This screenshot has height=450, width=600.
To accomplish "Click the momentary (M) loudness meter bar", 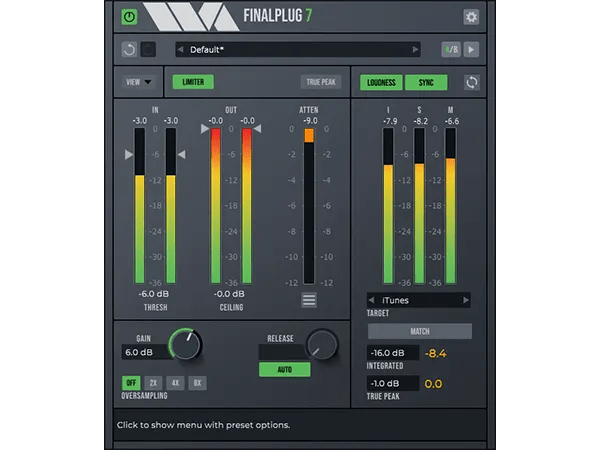I will point(451,206).
